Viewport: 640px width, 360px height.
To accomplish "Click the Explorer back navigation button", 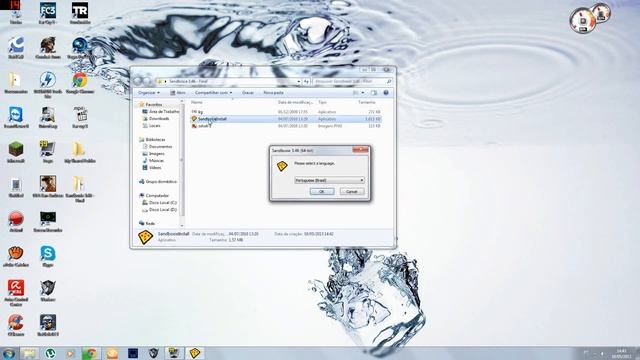I will [x=138, y=81].
